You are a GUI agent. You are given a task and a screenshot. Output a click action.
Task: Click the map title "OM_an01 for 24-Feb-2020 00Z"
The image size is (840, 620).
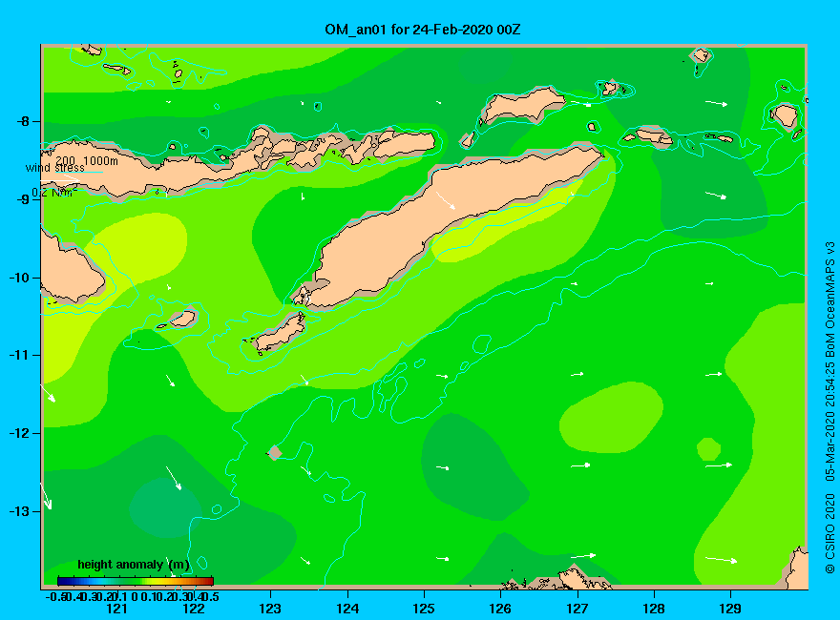[x=422, y=30]
